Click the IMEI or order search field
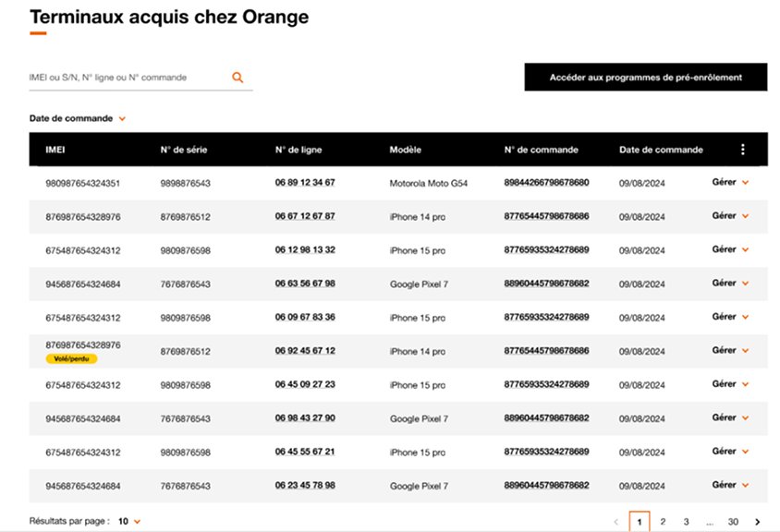This screenshot has height=532, width=780. coord(128,78)
